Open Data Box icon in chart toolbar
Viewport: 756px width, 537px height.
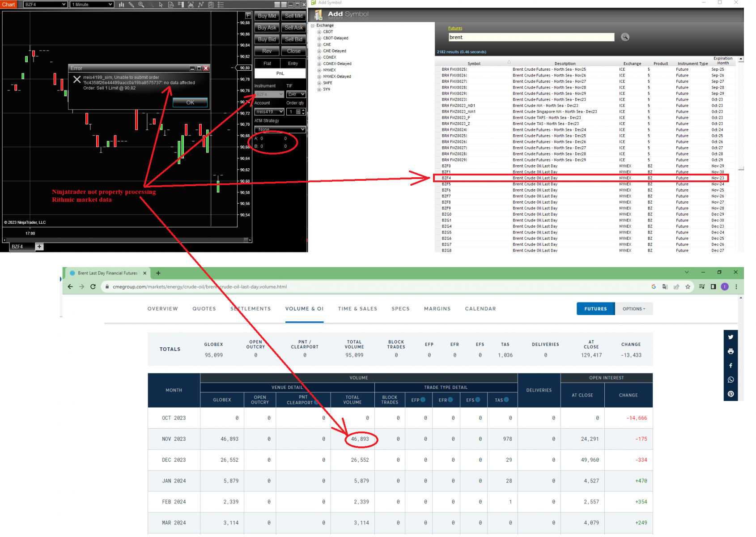tap(171, 4)
